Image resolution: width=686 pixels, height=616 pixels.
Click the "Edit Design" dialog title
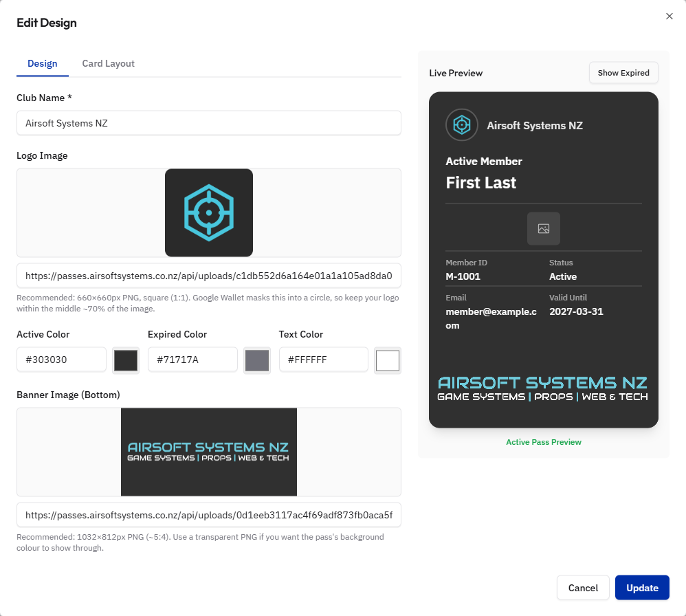(x=46, y=23)
